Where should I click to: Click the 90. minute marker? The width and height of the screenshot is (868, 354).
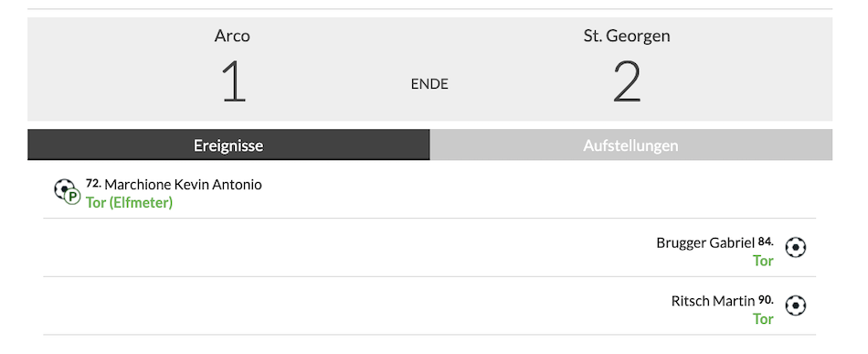click(x=766, y=299)
